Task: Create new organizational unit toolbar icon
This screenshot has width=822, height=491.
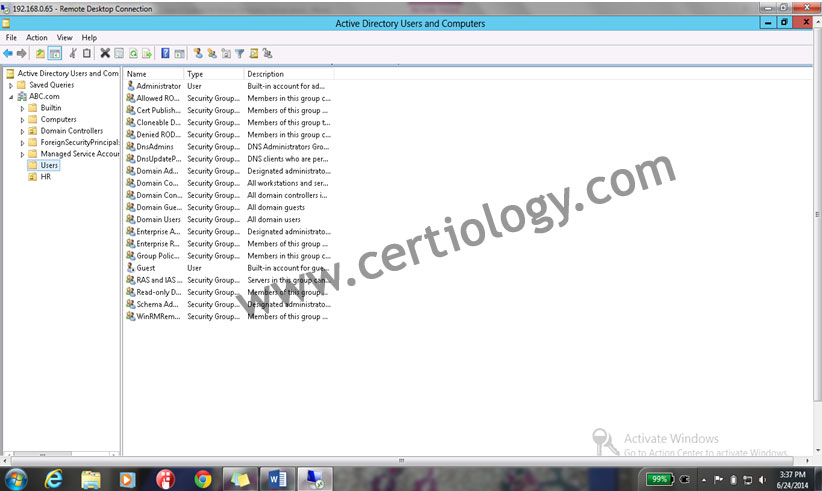Action: [226, 53]
